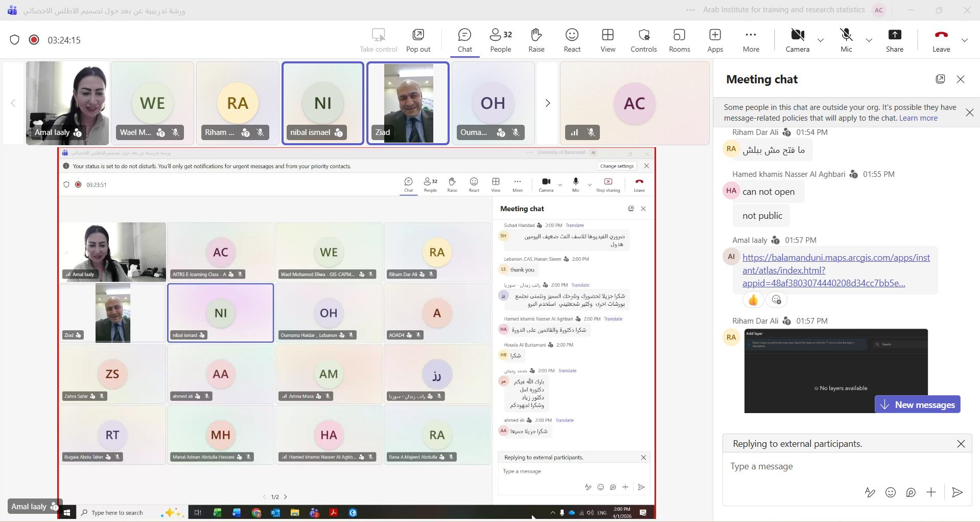Unmute the Mic in toolbar

846,40
